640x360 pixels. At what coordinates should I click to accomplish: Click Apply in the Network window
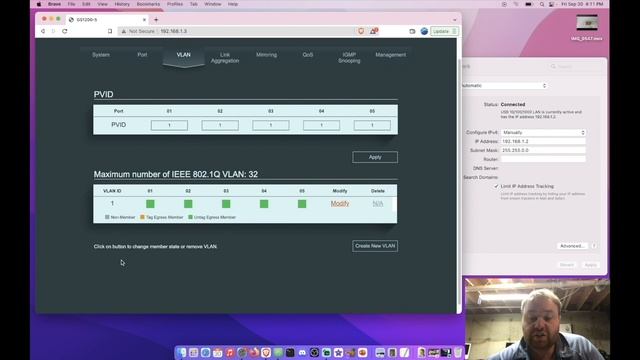coord(591,265)
